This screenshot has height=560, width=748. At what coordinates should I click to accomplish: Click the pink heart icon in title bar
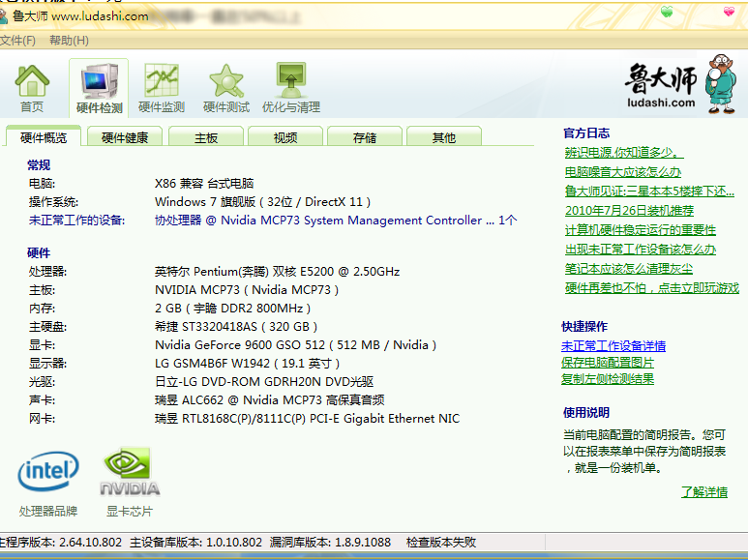click(729, 12)
